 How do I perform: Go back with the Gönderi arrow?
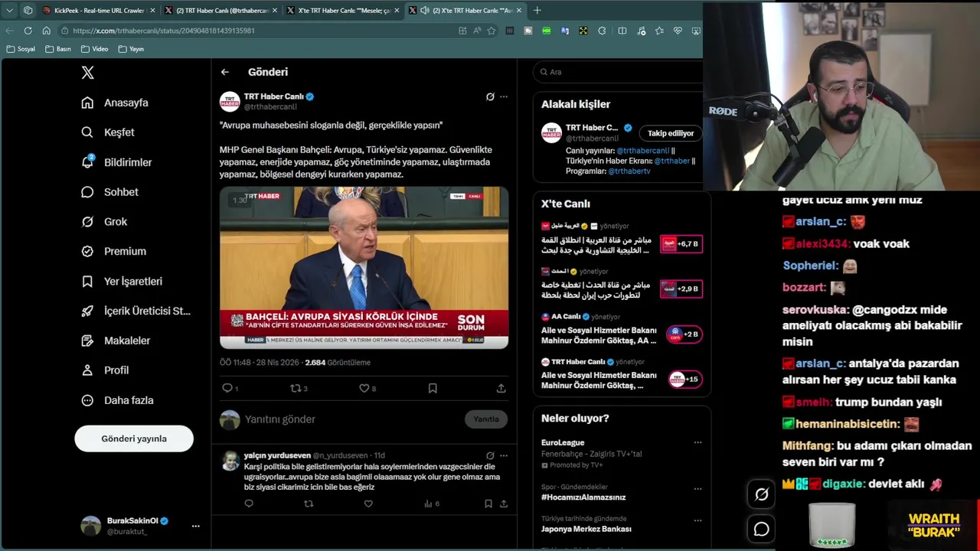point(224,72)
